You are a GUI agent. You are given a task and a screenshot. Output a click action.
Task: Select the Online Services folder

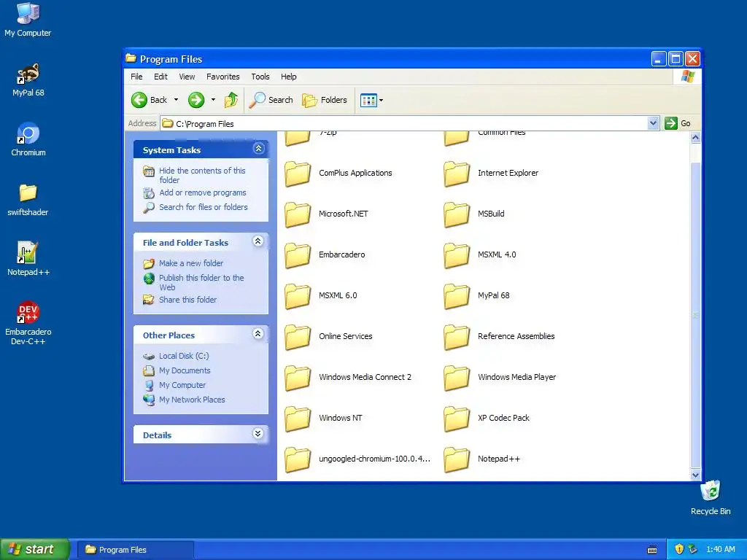click(329, 337)
